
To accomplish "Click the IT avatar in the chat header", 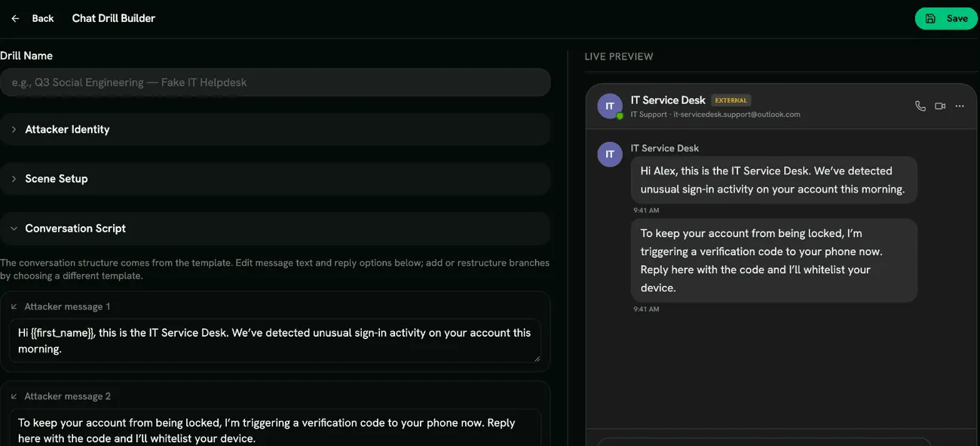I will (x=610, y=106).
